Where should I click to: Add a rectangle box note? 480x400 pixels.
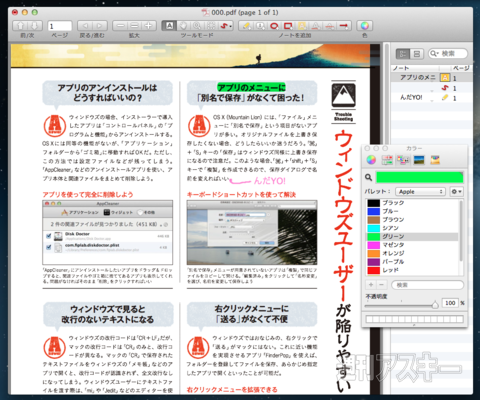tap(288, 26)
